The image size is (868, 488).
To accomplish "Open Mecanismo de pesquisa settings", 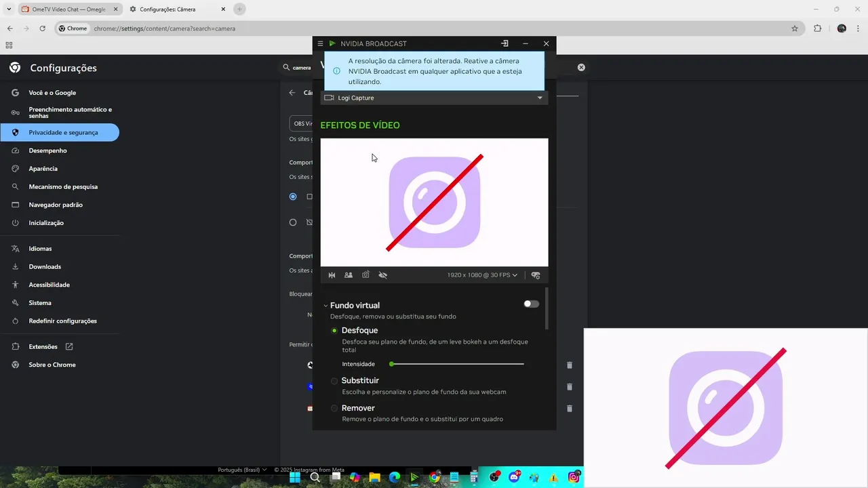I will point(60,186).
